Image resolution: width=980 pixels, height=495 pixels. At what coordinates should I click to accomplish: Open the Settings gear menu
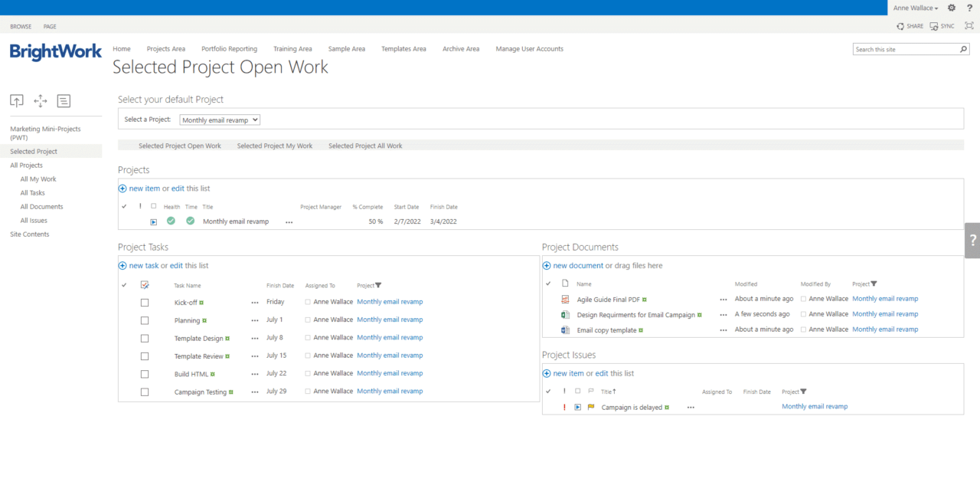coord(951,8)
